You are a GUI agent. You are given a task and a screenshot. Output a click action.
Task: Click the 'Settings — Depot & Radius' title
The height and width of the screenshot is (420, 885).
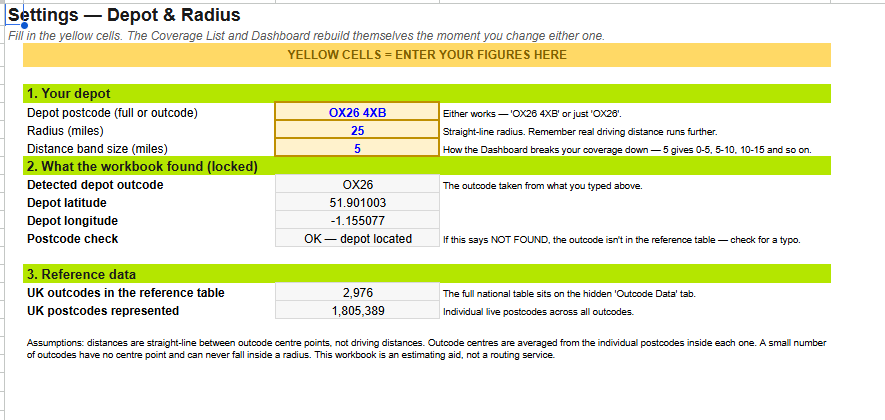point(124,15)
